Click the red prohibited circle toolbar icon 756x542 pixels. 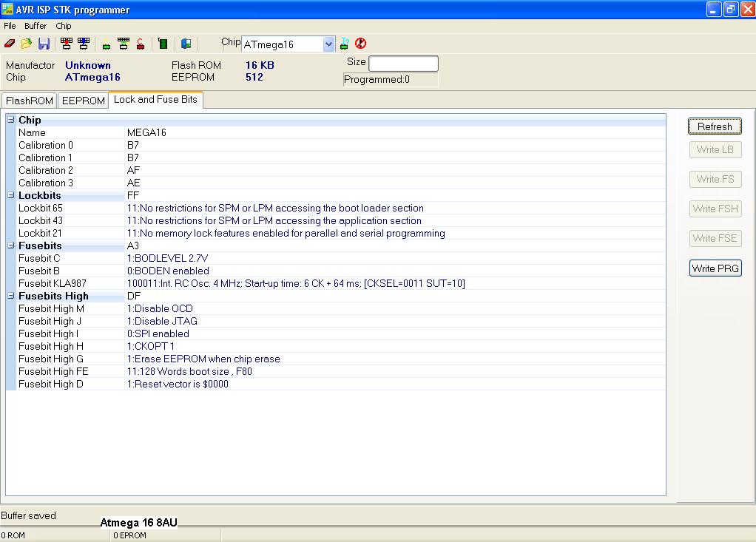(361, 44)
